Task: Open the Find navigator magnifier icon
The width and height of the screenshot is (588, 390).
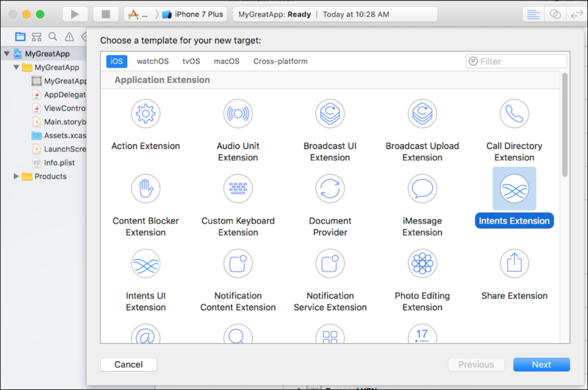Action: click(x=53, y=37)
